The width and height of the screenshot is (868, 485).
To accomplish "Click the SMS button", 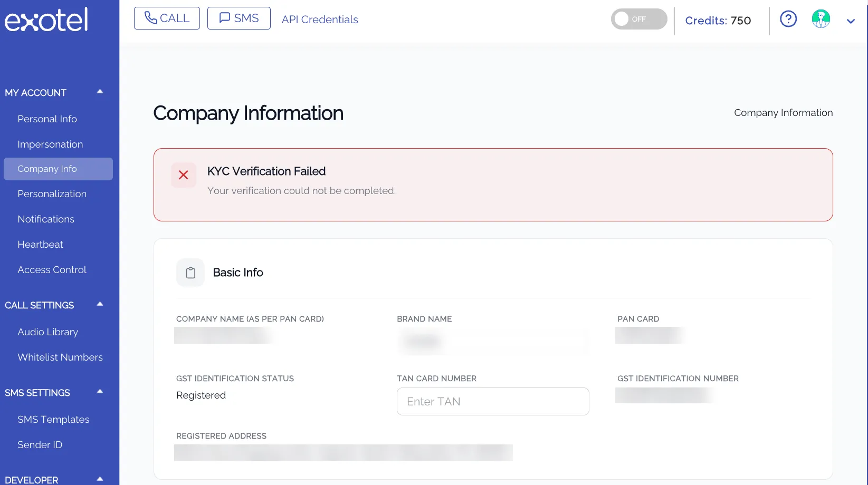I will tap(239, 18).
